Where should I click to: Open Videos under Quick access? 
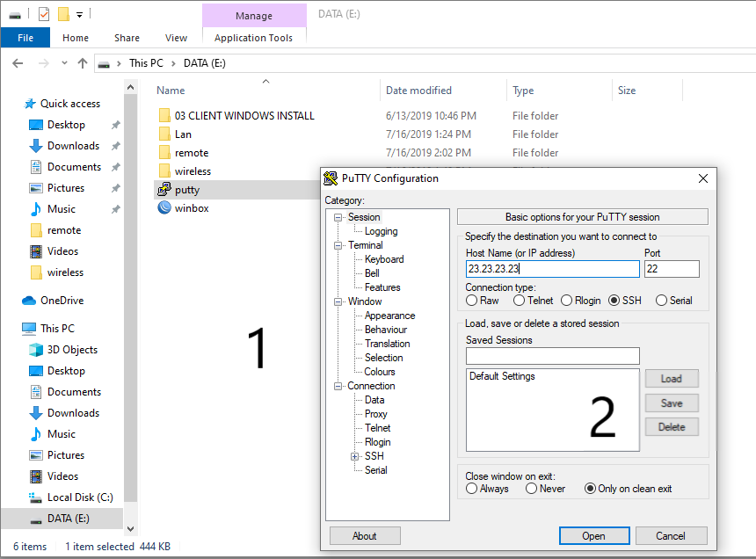click(x=62, y=251)
